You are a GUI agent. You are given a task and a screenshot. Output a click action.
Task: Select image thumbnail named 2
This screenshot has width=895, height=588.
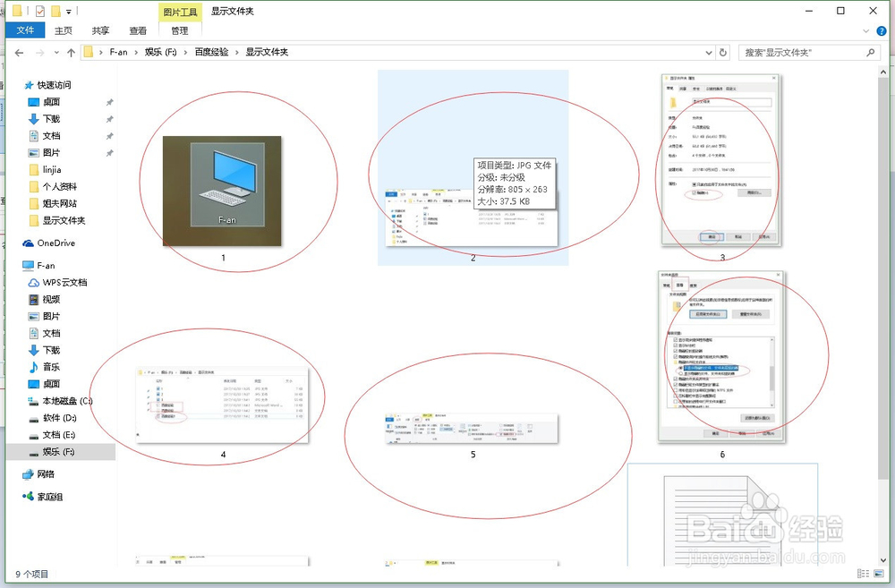pos(472,217)
